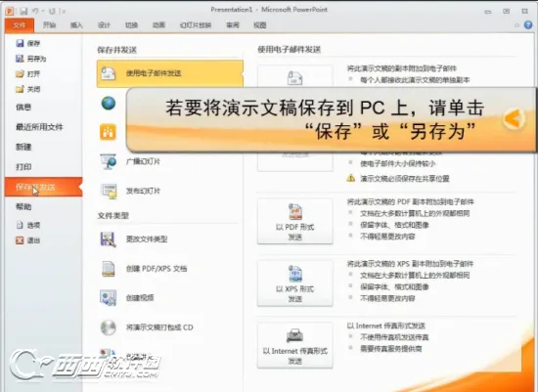Screen dimensions: 538x392
Task: Switch to the 视图 ribbon tab
Action: click(x=260, y=25)
